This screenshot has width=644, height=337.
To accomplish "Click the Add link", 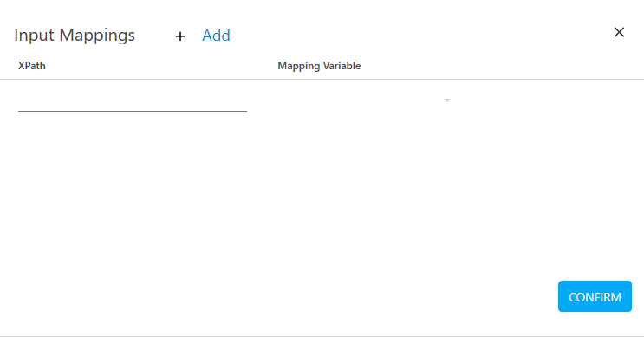I will point(216,36).
